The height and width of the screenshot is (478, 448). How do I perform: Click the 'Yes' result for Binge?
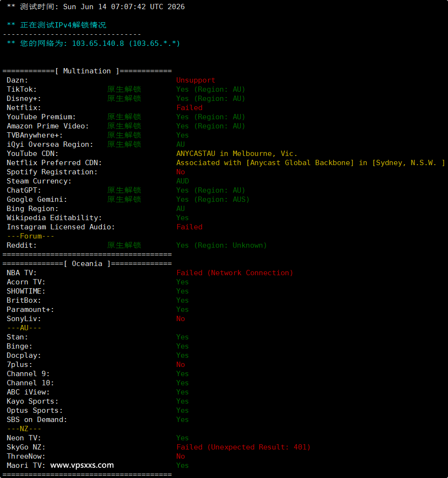coord(182,346)
